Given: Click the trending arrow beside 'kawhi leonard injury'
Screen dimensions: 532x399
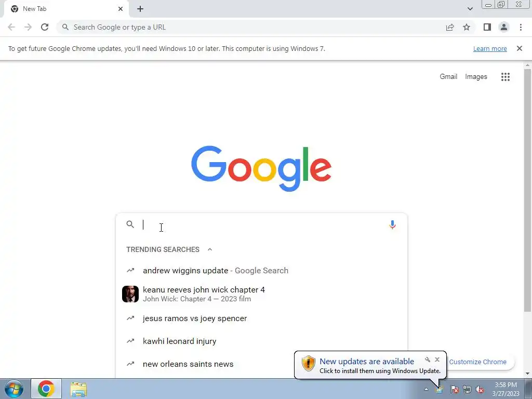Looking at the screenshot, I should coord(130,341).
